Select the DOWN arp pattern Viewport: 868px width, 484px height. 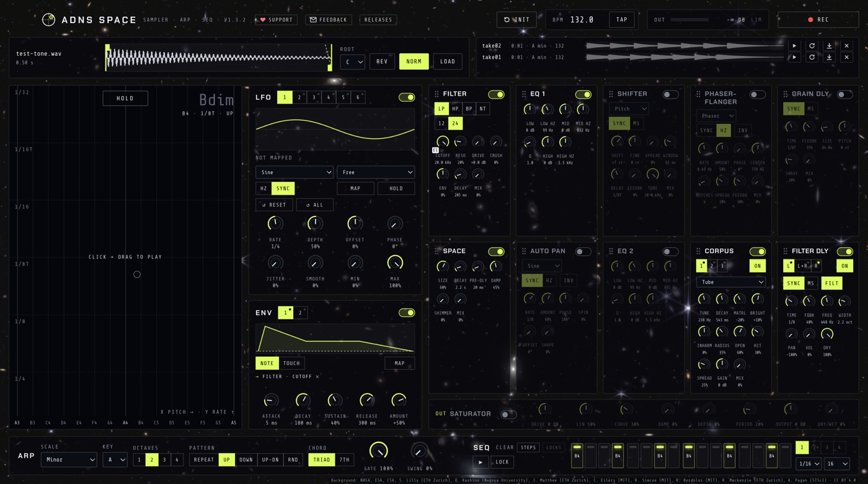click(x=246, y=460)
